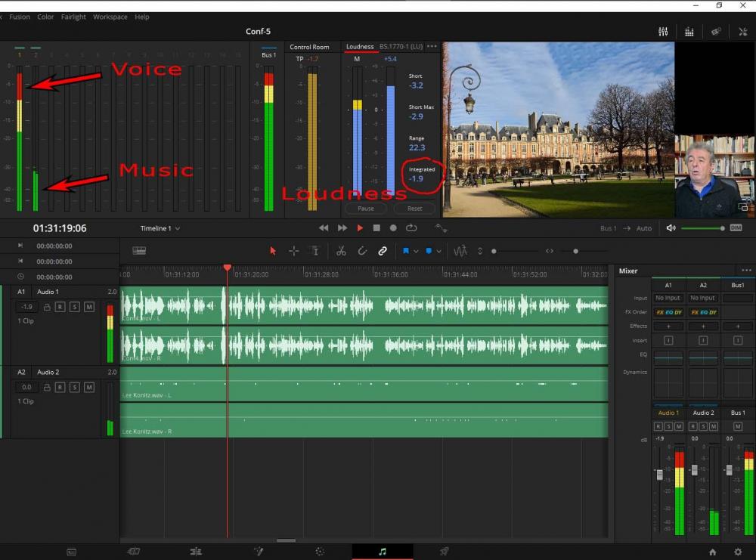Switch to Fairlight page music note icon
Image resolution: width=756 pixels, height=560 pixels.
(383, 552)
